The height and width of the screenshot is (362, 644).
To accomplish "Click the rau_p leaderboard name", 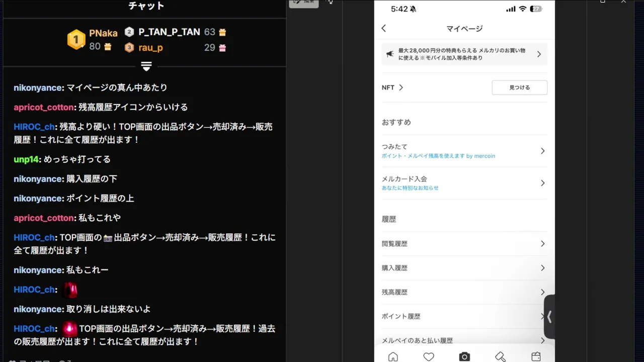I will 150,48.
